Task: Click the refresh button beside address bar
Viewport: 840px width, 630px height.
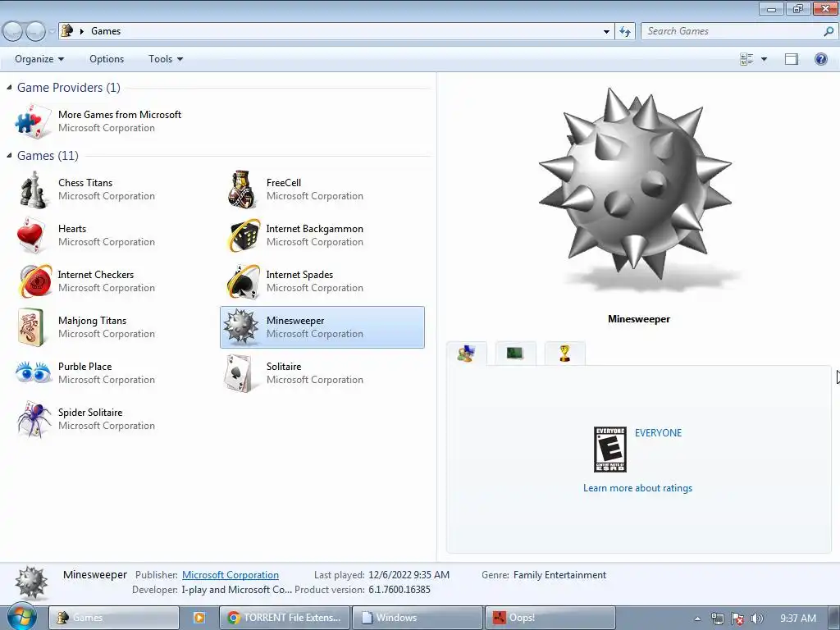Action: coord(624,32)
